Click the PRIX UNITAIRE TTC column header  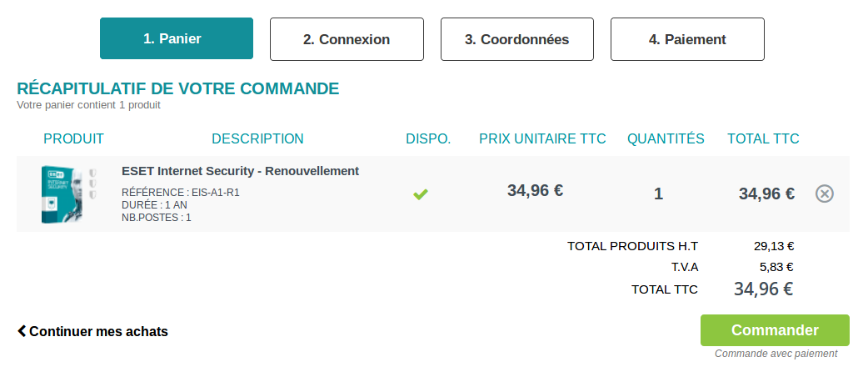click(542, 138)
